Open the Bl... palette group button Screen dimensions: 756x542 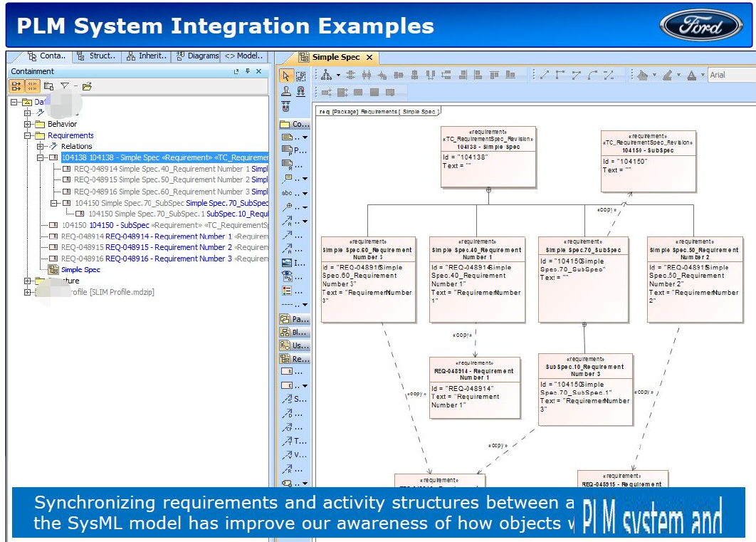pos(295,332)
